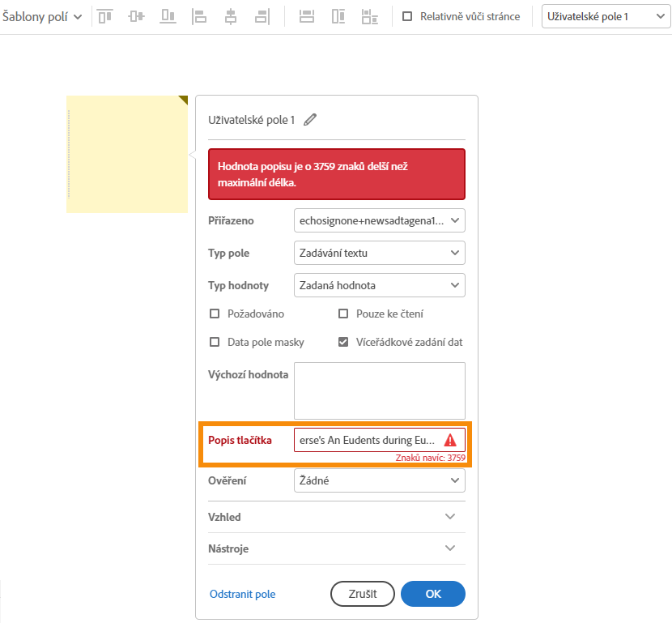Open the Šablony polí dropdown
This screenshot has height=623, width=672.
point(41,17)
